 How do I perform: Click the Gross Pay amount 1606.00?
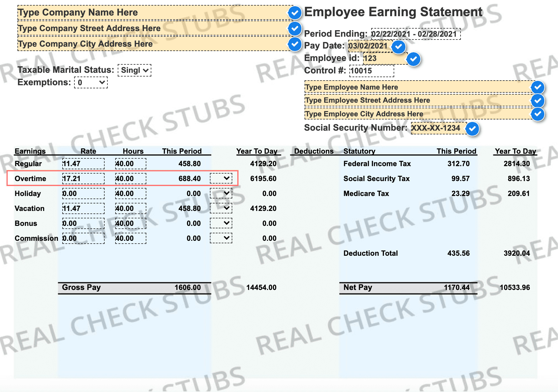[187, 287]
